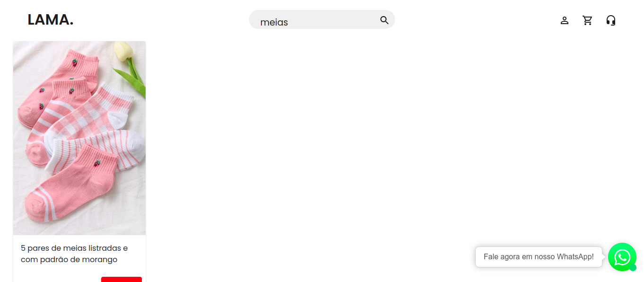Screen dimensions: 644x282
Task: Click the "Fale agora em nosso WhatsApp!" bubble
Action: [x=539, y=257]
